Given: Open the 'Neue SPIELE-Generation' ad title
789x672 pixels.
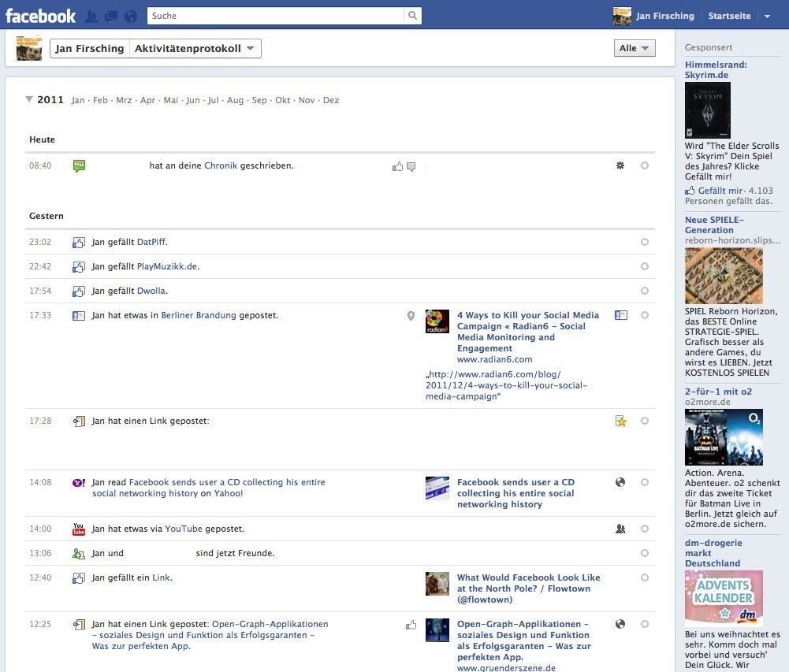Looking at the screenshot, I should pos(715,225).
